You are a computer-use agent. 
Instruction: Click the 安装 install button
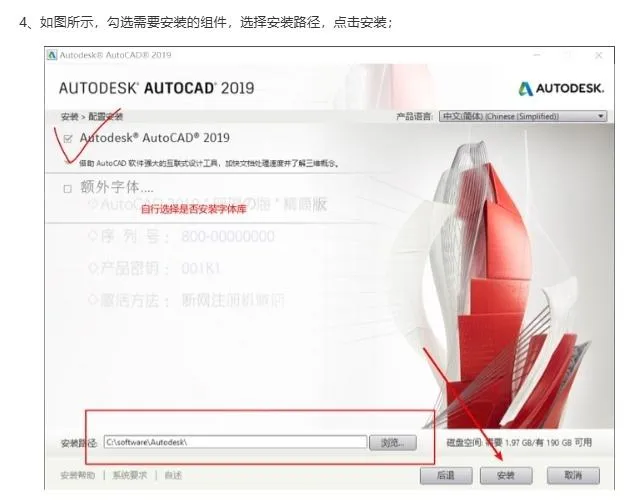pos(506,475)
